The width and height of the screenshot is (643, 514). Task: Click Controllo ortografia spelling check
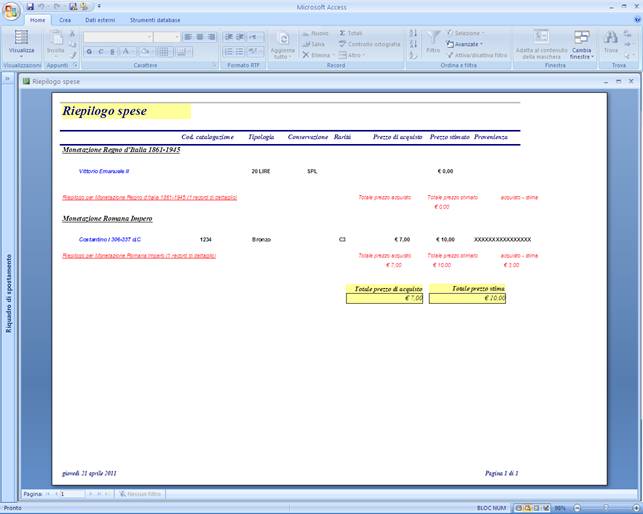(369, 44)
